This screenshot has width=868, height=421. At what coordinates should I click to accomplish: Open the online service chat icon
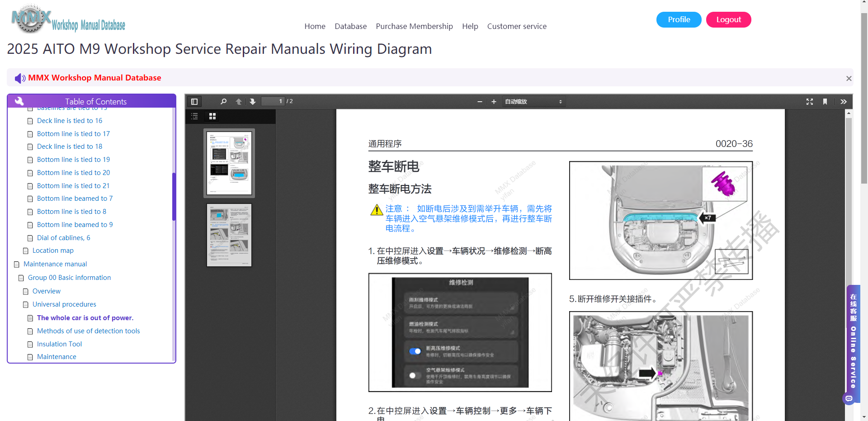pyautogui.click(x=849, y=398)
